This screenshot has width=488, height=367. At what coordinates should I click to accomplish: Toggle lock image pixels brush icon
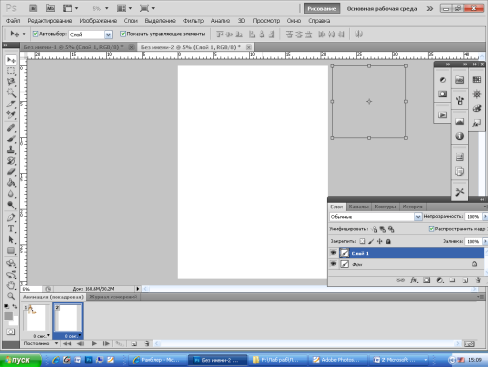pyautogui.click(x=371, y=241)
